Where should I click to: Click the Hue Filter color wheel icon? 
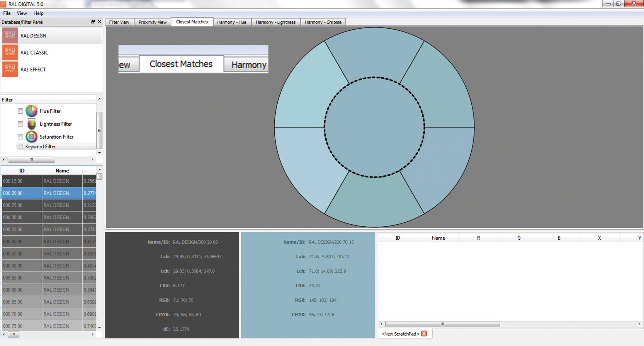(x=31, y=111)
